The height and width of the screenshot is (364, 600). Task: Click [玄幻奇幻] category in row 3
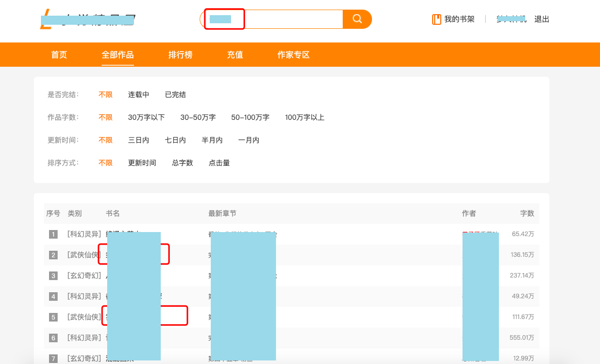pos(84,276)
